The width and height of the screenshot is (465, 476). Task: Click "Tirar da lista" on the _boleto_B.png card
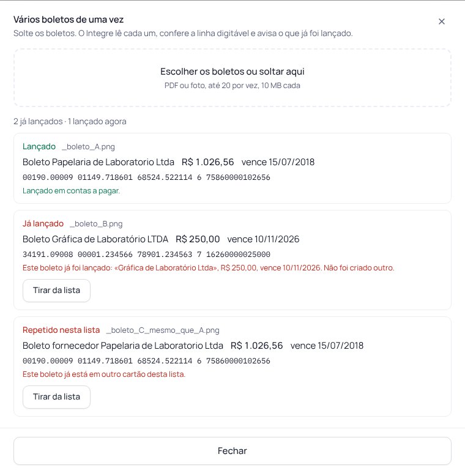click(56, 291)
